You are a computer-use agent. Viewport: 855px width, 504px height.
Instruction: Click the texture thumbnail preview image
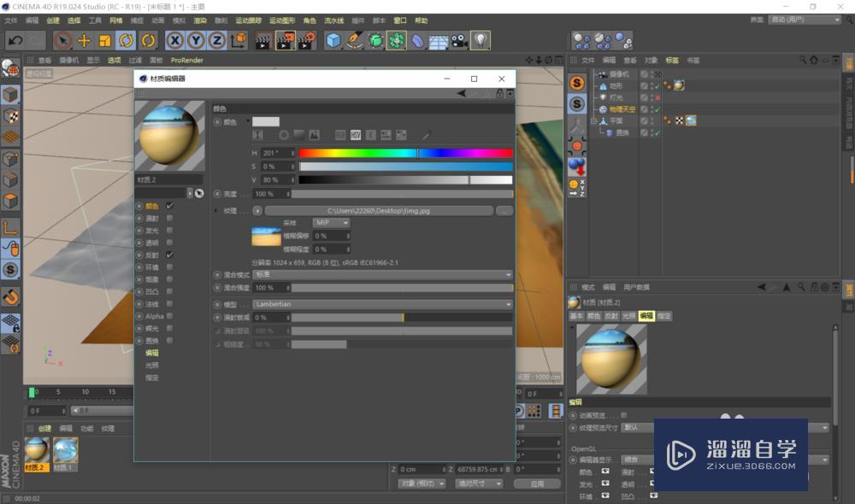266,237
